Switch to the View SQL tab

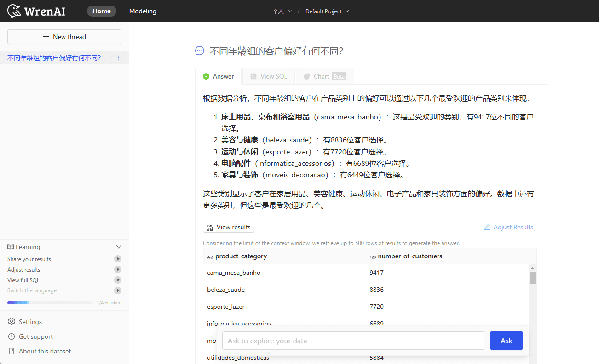pos(269,76)
